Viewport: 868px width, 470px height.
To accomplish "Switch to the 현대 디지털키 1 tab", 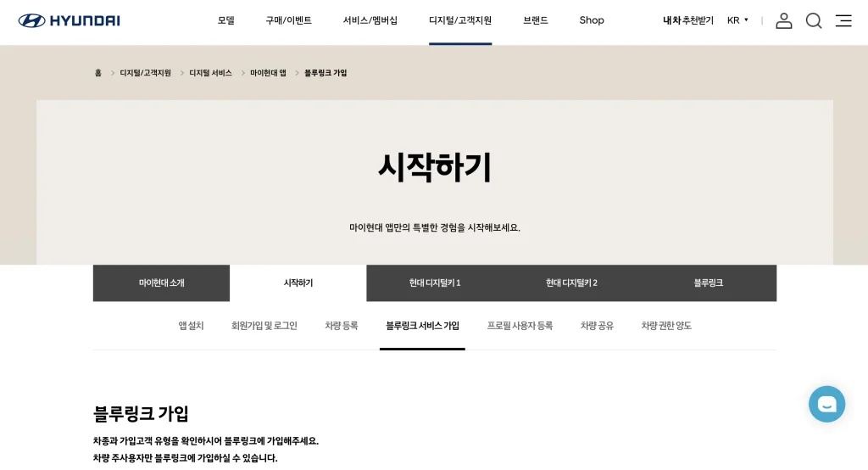I will (435, 283).
